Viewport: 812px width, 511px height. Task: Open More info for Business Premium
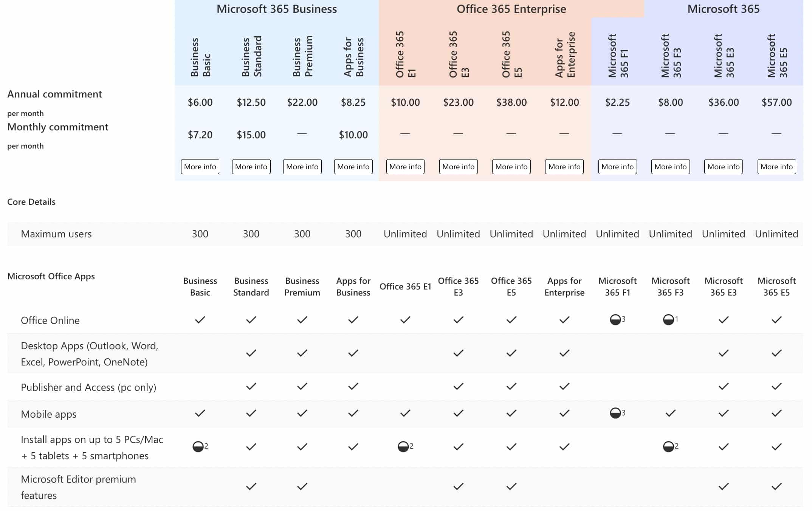tap(302, 166)
